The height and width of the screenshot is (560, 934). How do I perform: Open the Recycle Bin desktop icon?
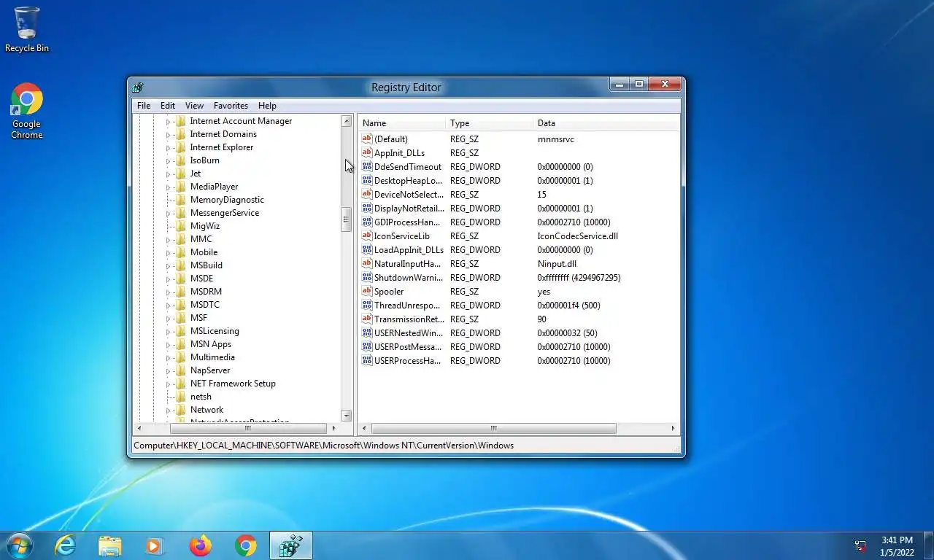[x=27, y=29]
